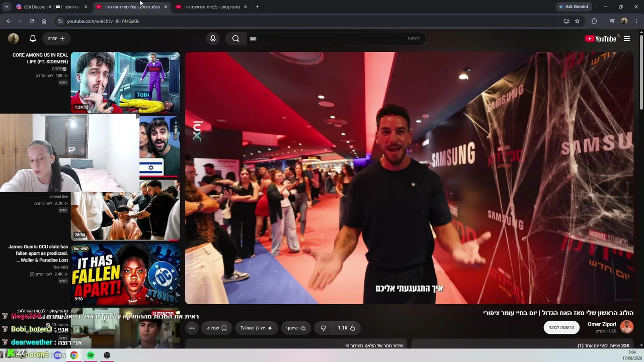Open Chrome extensions puzzle icon
644x362 pixels.
pyautogui.click(x=594, y=21)
